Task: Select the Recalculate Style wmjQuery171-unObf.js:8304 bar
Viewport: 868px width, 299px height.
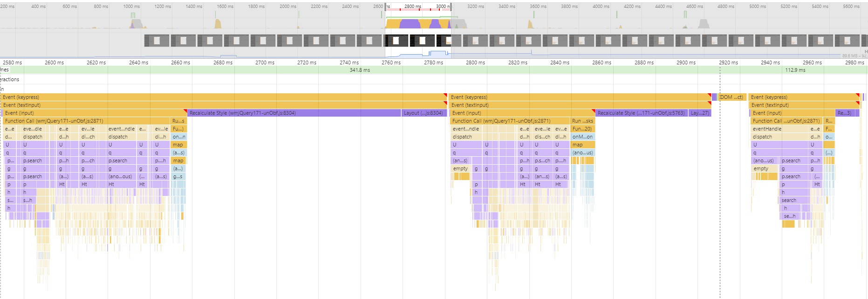Action: (x=294, y=113)
